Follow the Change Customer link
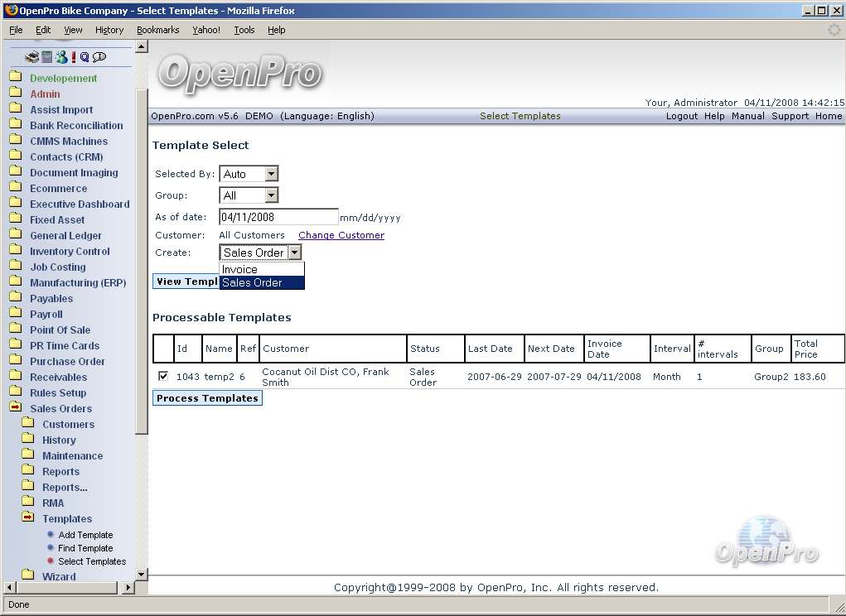Image resolution: width=846 pixels, height=616 pixels. 341,235
